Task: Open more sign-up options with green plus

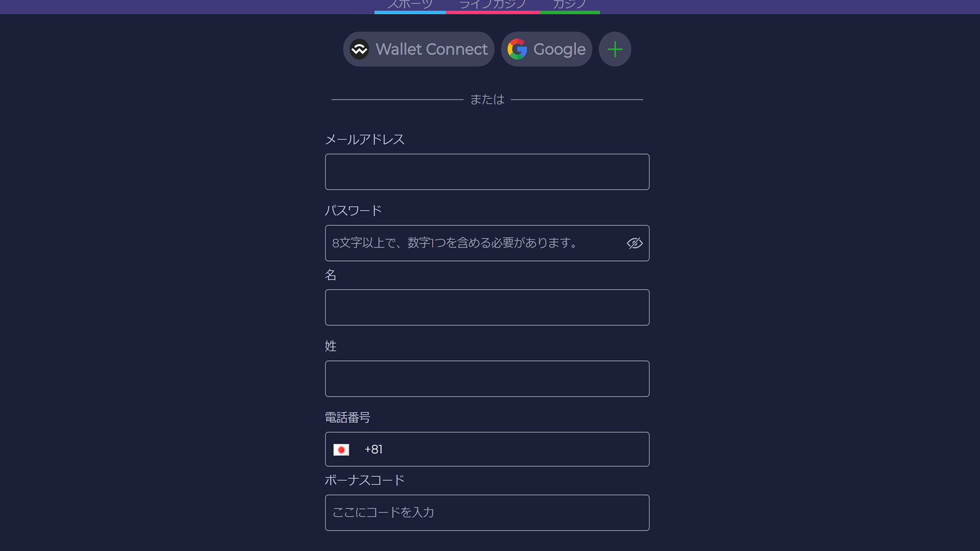Action: click(615, 49)
